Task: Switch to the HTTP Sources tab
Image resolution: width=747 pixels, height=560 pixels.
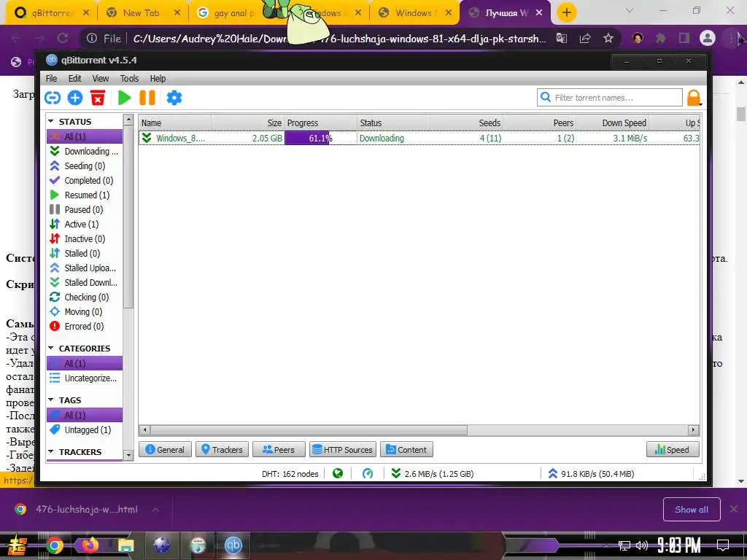Action: tap(343, 449)
